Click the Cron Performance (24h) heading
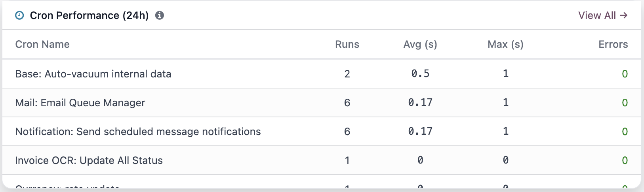The image size is (644, 192). [90, 15]
